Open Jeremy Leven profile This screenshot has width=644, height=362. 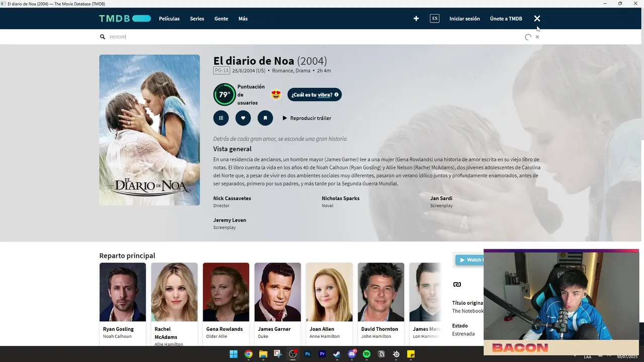pos(229,220)
